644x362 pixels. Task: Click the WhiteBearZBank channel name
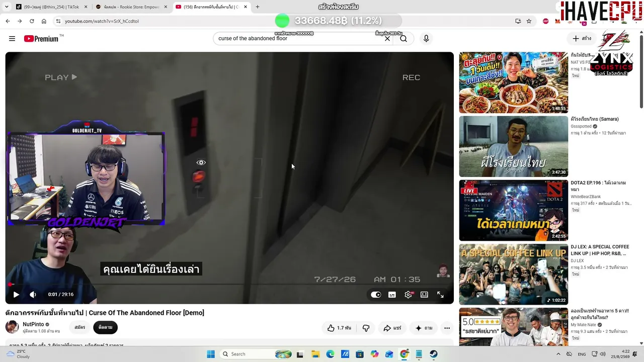pyautogui.click(x=586, y=197)
